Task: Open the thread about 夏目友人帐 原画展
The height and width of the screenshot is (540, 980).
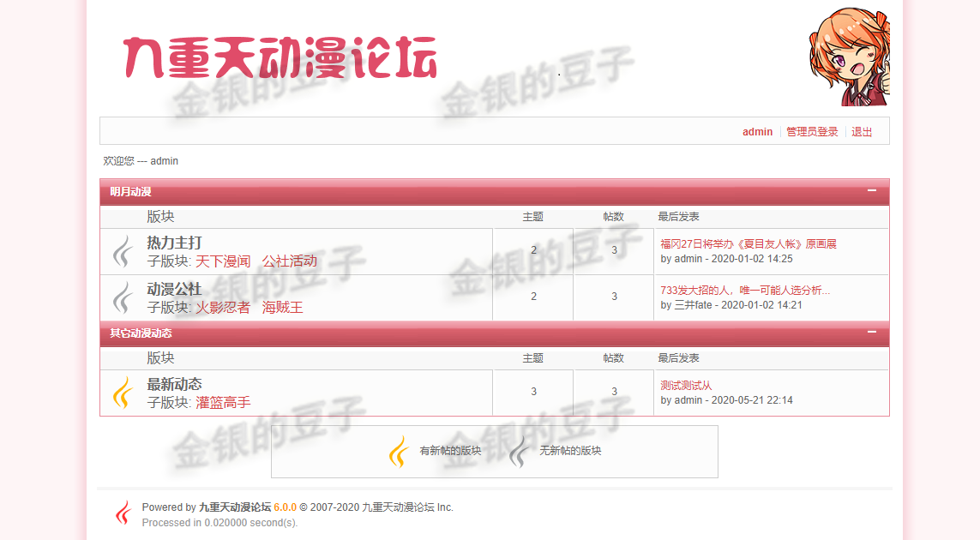Action: click(x=747, y=243)
